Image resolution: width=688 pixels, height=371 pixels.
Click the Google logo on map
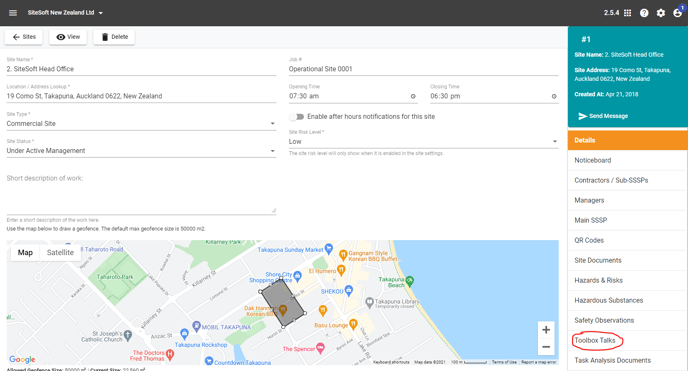[x=22, y=359]
